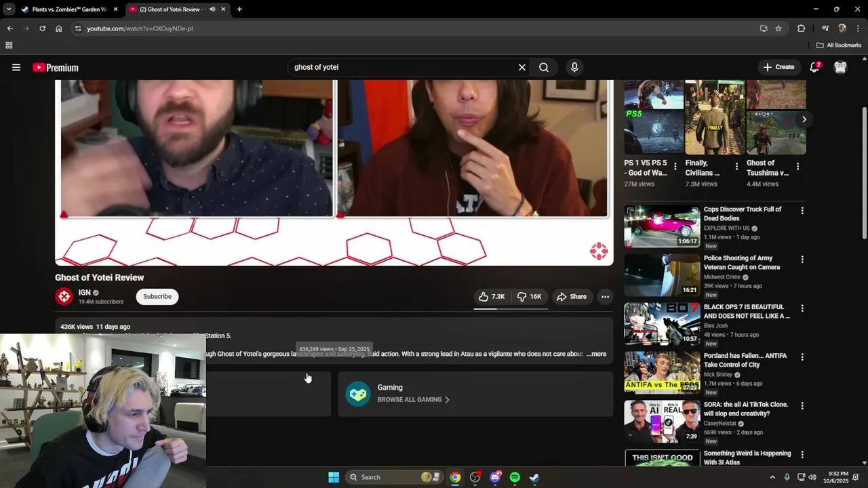Screen dimensions: 868x488
Task: Open options for PS 1 VS PS 5 video
Action: tap(675, 166)
